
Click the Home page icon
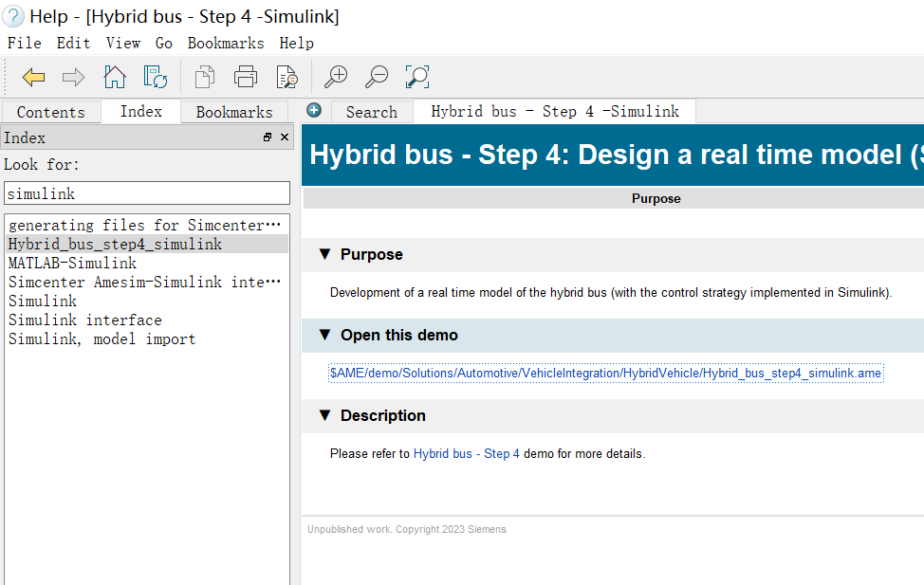pos(115,77)
